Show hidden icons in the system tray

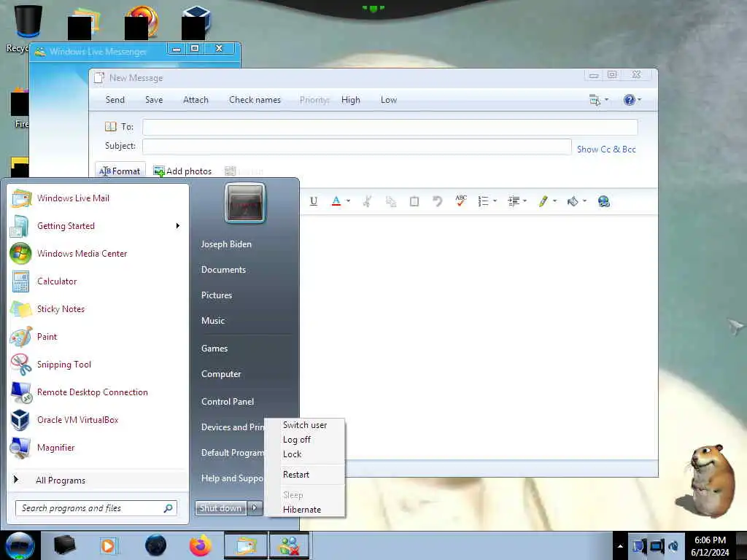(620, 546)
